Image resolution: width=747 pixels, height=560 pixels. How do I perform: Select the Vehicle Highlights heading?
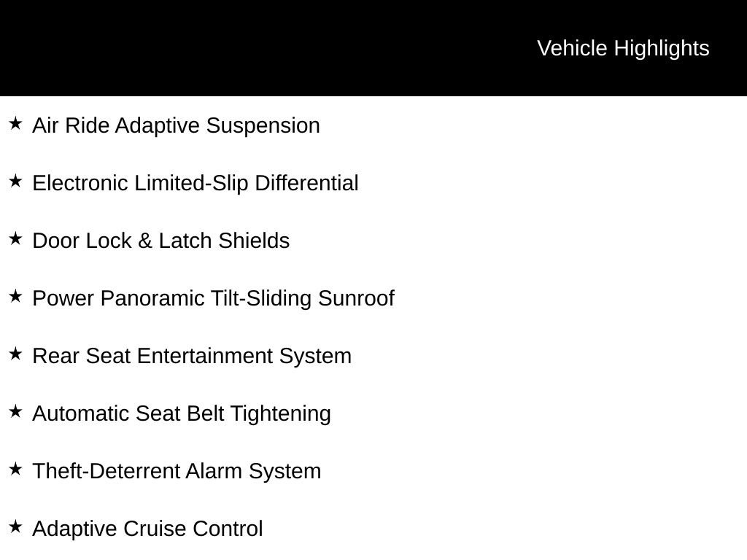623,49
